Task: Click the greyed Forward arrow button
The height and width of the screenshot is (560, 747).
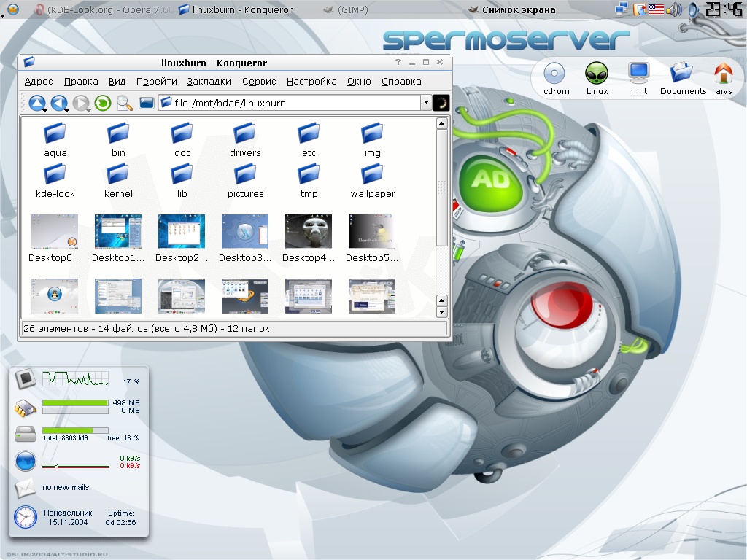Action: pos(80,102)
